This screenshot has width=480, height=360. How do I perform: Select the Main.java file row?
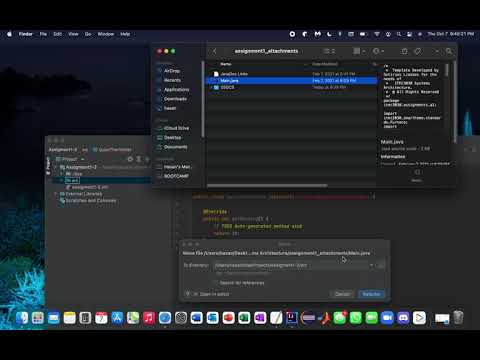(293, 81)
